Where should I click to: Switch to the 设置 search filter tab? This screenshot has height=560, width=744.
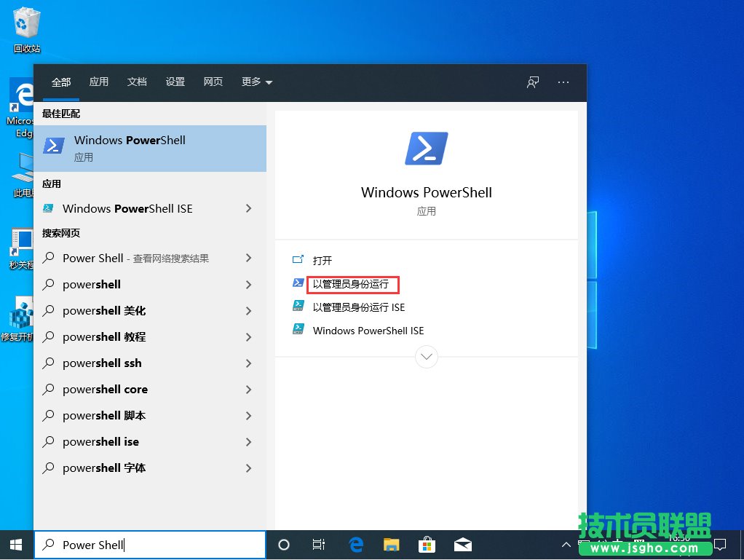click(x=175, y=82)
